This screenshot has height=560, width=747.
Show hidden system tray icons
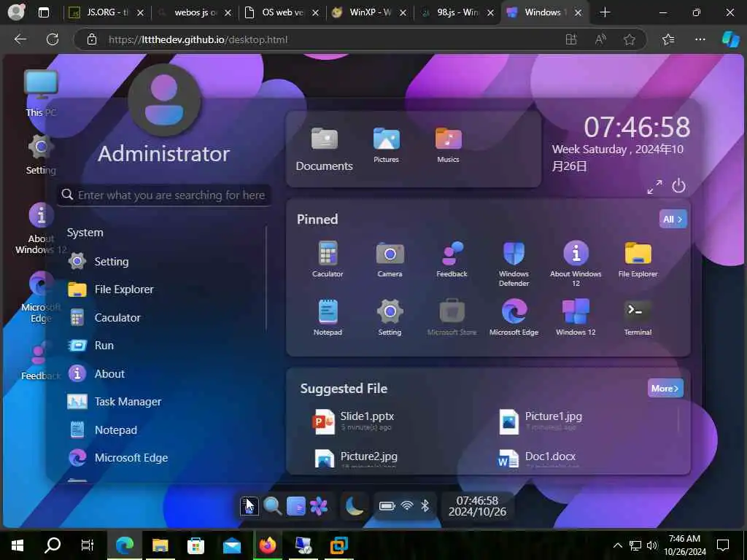click(x=617, y=545)
